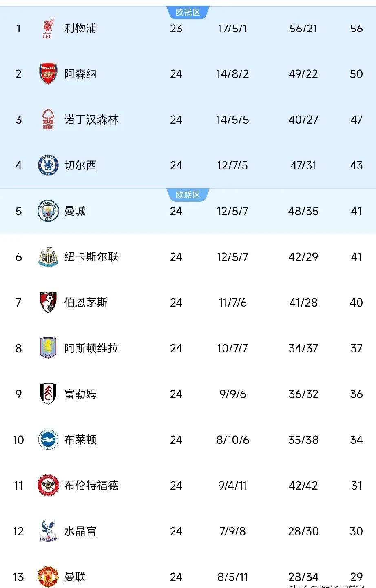This screenshot has height=588, width=376.
Task: Click the Arsenal club crest
Action: [48, 74]
